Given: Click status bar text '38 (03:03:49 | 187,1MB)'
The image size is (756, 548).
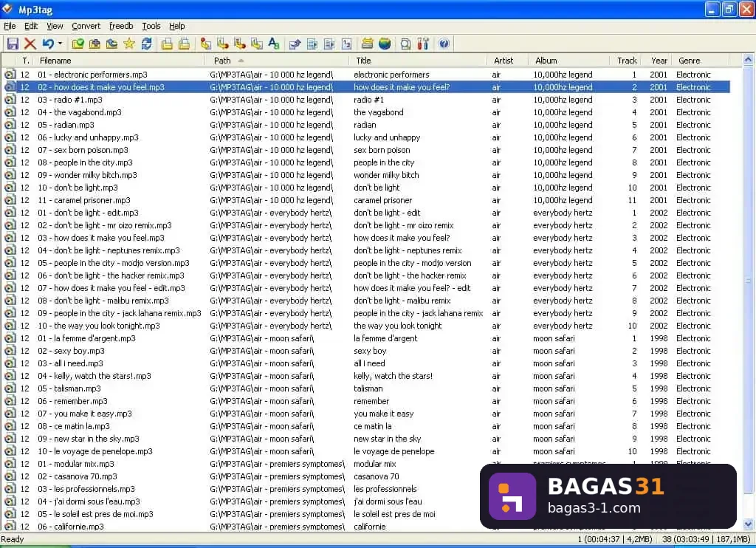Looking at the screenshot, I should click(x=706, y=539).
